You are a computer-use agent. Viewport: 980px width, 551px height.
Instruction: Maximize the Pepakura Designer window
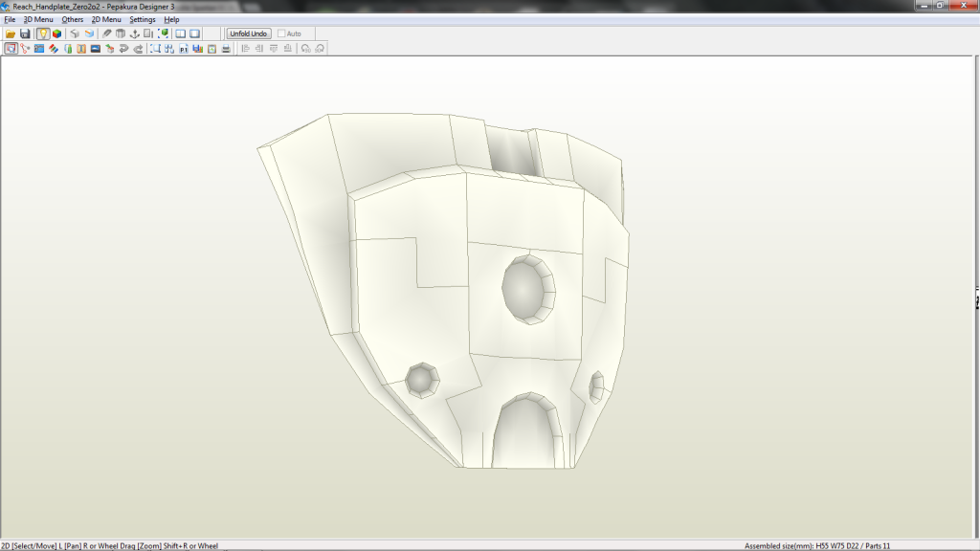[940, 6]
